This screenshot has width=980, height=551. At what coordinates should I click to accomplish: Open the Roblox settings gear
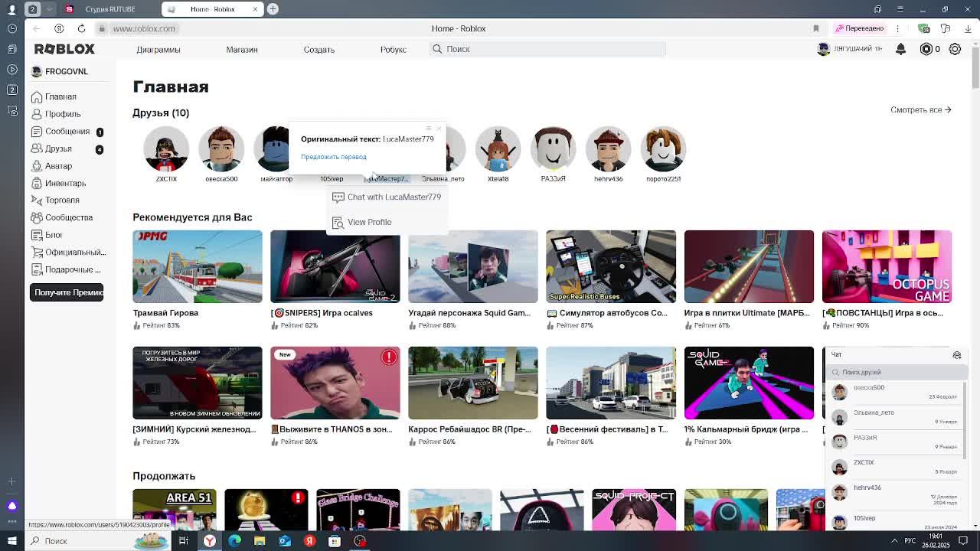[955, 49]
